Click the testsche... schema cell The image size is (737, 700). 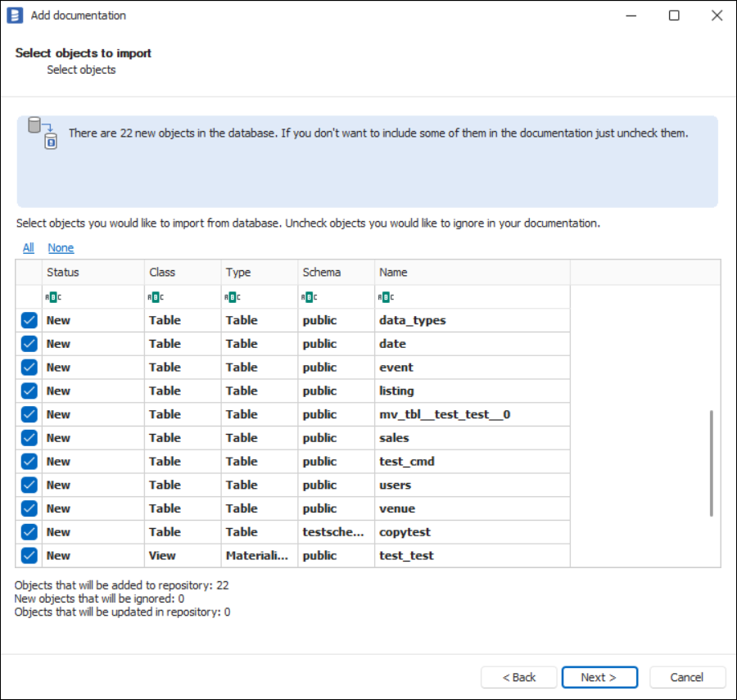336,532
